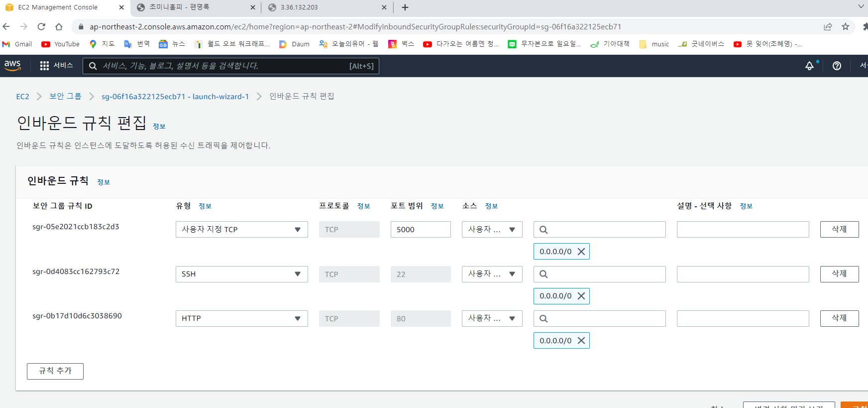The image size is (868, 408).
Task: Delete the SSH rule with 삭제 button
Action: click(839, 274)
